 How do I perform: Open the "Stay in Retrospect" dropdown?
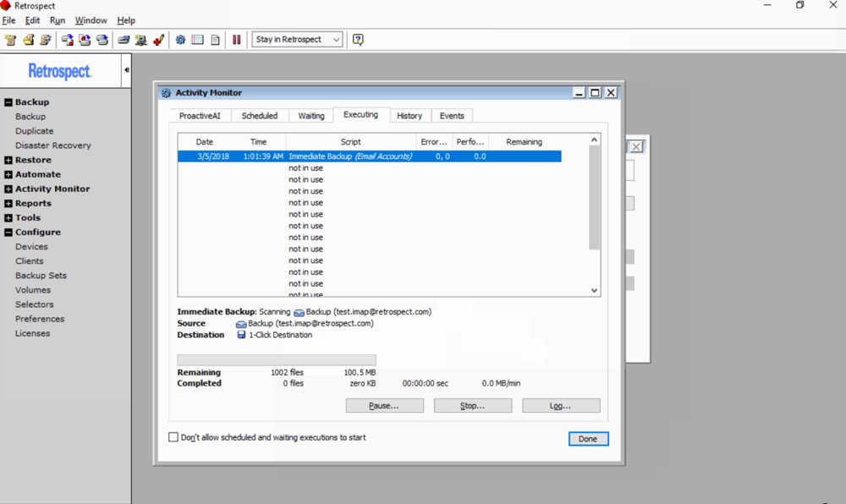tap(297, 40)
